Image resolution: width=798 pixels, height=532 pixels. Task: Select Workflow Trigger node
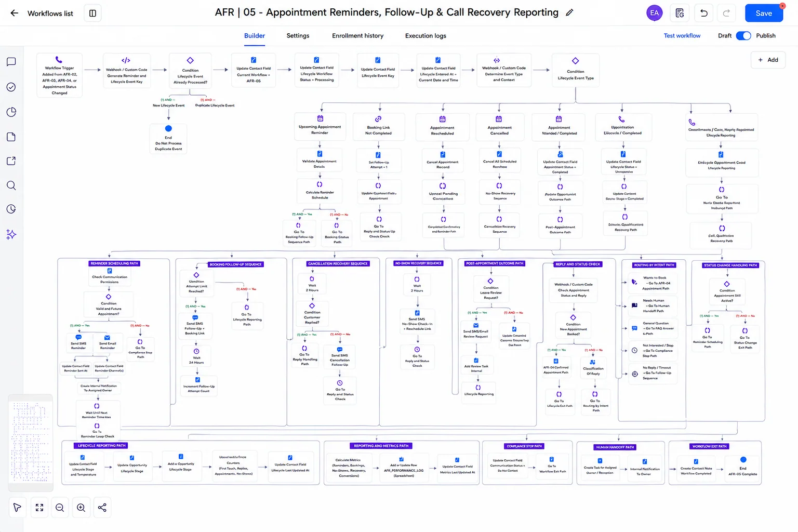coord(59,76)
